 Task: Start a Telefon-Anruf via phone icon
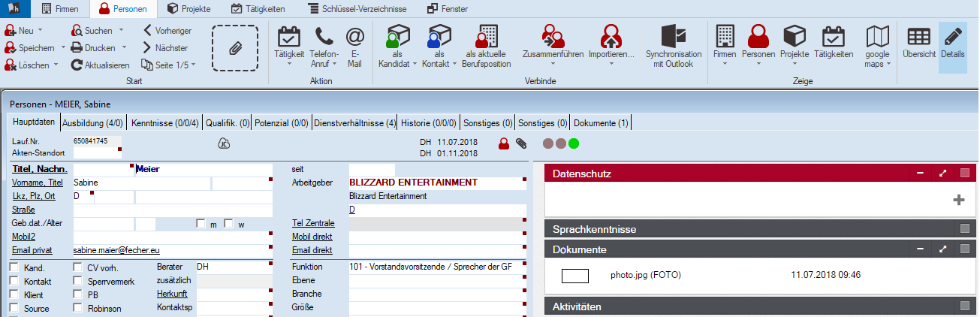pyautogui.click(x=324, y=36)
